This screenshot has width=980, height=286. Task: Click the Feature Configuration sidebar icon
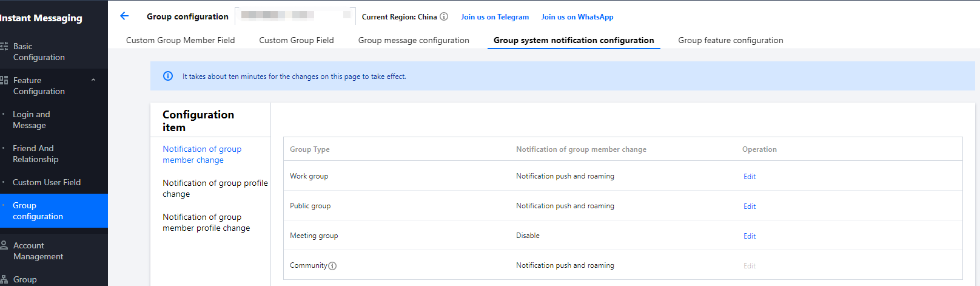click(4, 80)
